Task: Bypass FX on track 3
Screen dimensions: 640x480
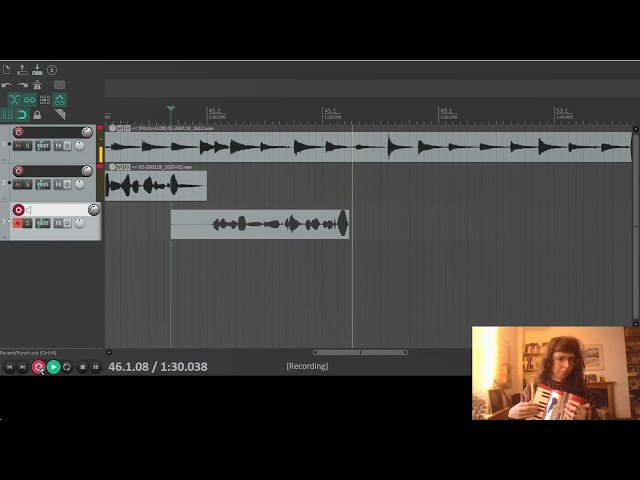Action: [67, 223]
